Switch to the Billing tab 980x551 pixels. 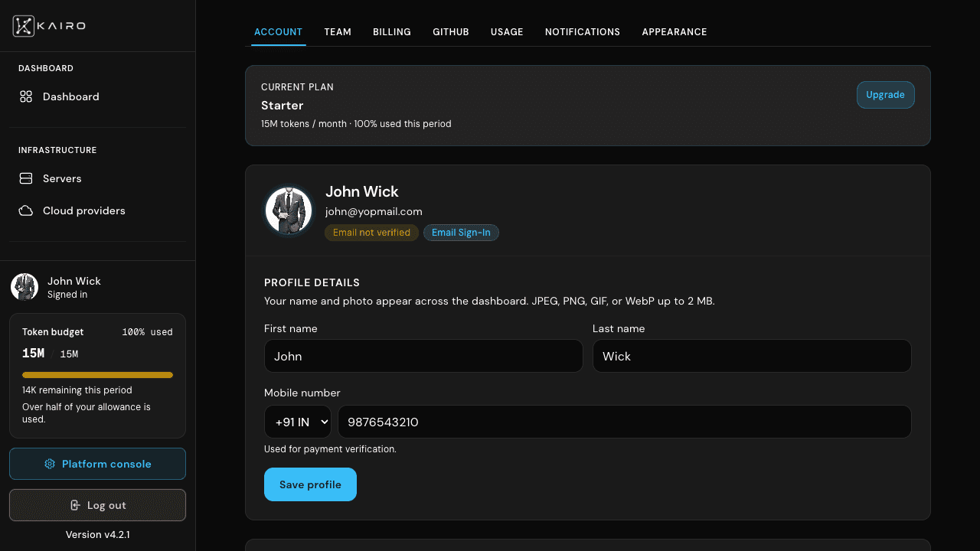[x=392, y=32]
